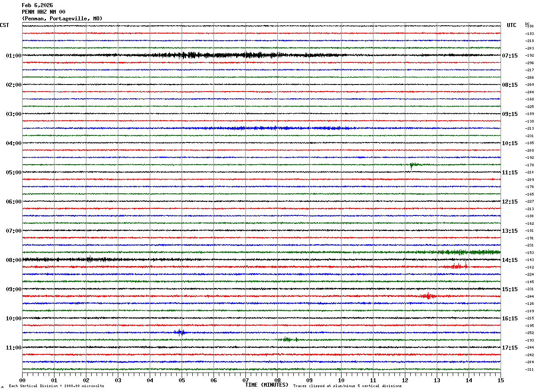Click the 09:15 UTC time label
536x392 pixels.
510,114
